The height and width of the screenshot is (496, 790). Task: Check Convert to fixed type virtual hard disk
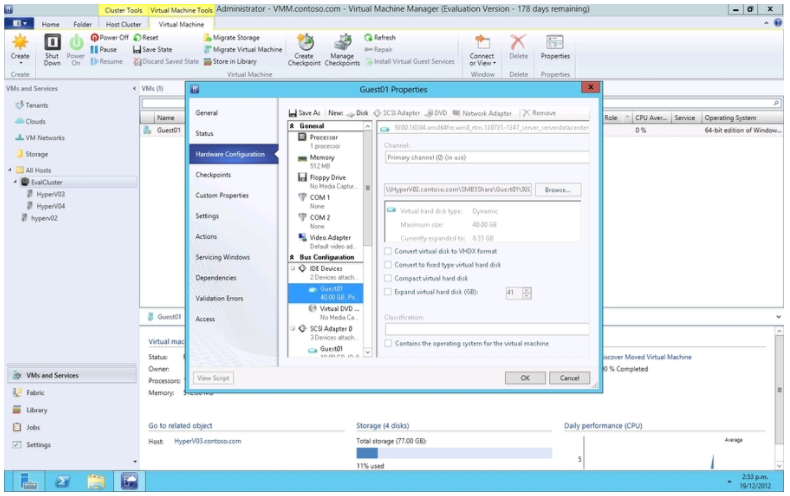(x=388, y=265)
